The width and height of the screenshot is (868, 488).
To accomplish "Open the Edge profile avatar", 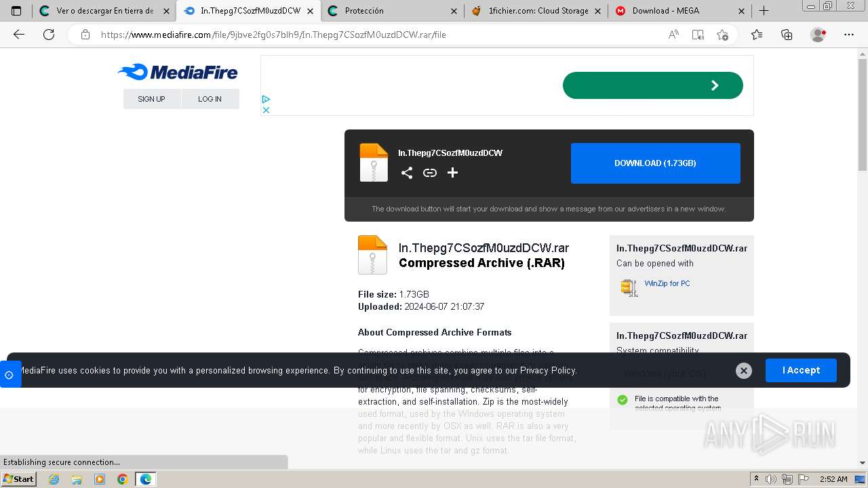I will 818,35.
